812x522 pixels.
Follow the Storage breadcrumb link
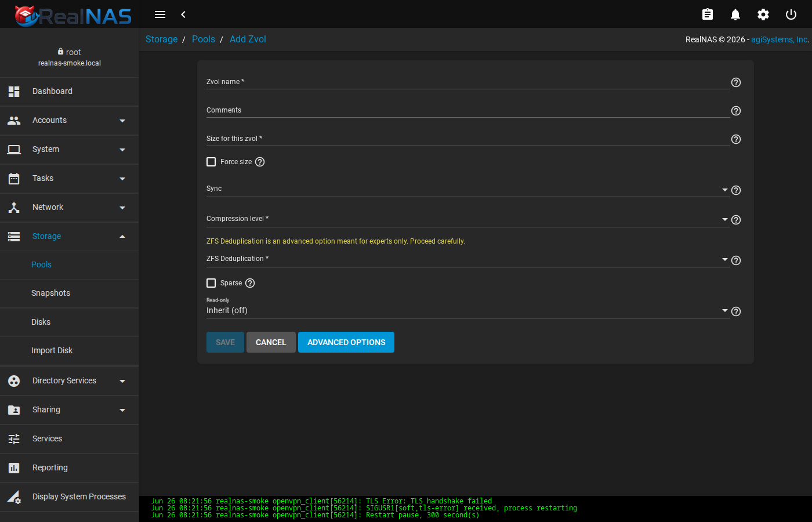[x=161, y=39]
